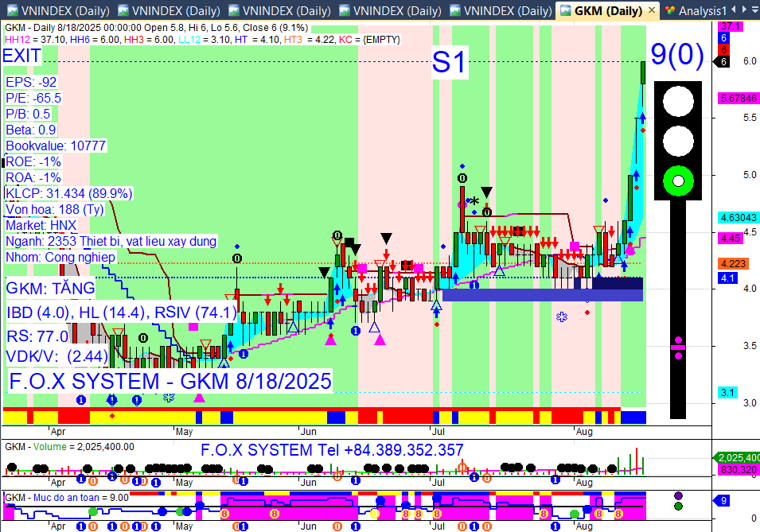Screen dimensions: 760x532
Task: Click the magenta 37.1 price label
Action: click(731, 26)
